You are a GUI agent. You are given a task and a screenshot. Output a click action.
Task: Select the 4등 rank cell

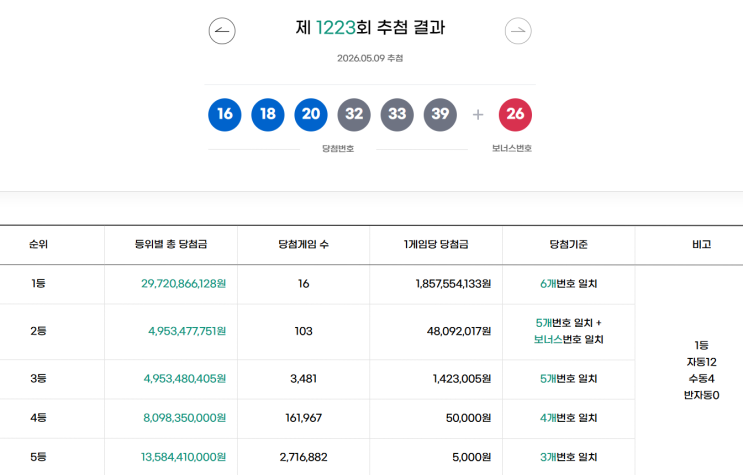[38, 418]
